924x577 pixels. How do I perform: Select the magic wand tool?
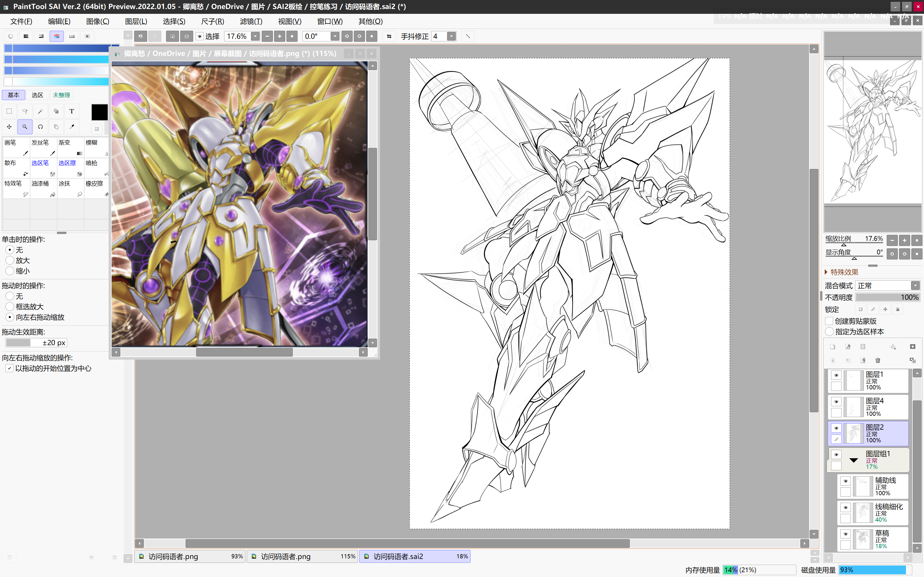coord(41,112)
